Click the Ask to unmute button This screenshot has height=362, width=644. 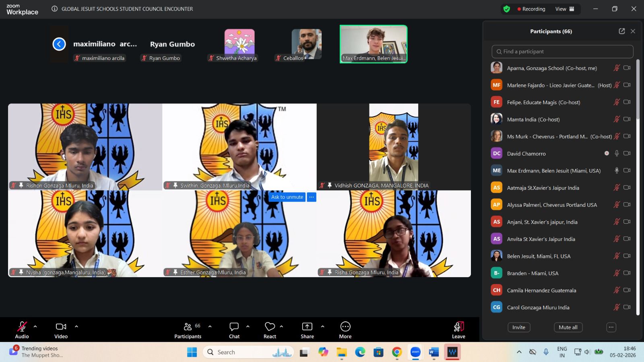click(287, 197)
